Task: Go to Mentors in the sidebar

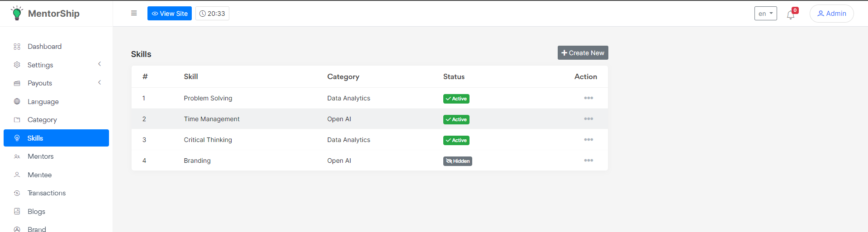Action: [x=40, y=156]
